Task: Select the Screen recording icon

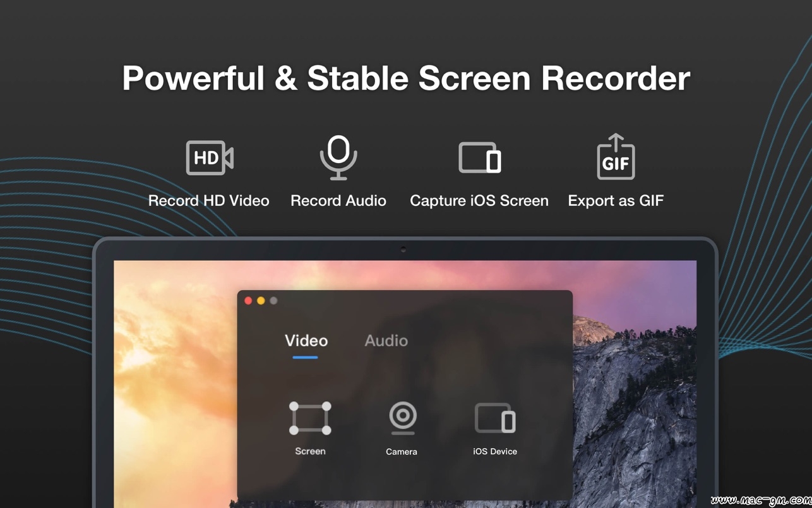Action: (x=310, y=418)
